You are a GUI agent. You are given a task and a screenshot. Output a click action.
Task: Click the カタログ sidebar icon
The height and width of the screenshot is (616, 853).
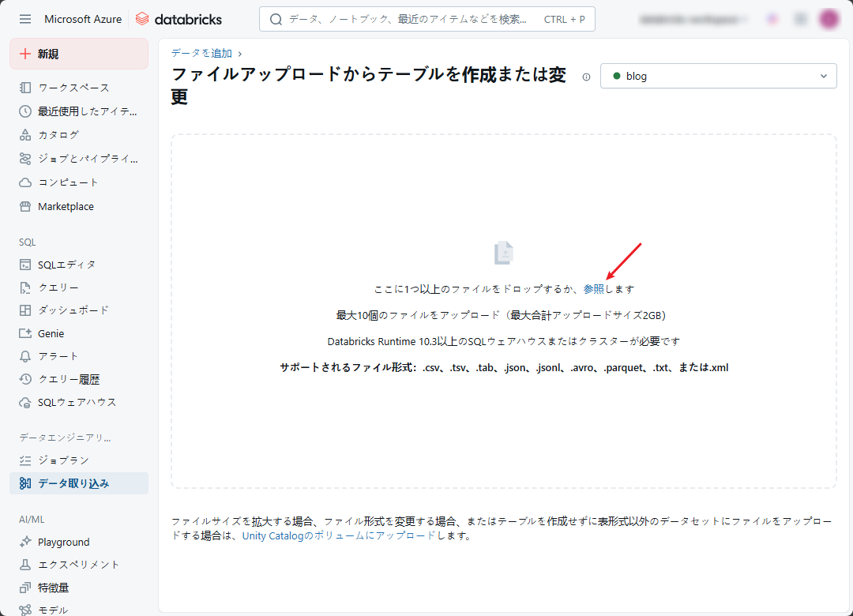[25, 135]
